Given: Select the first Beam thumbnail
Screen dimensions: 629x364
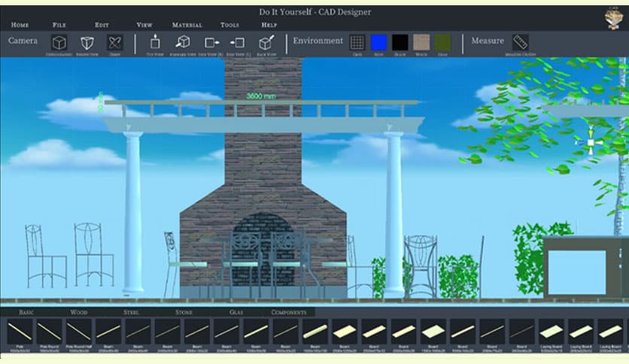Looking at the screenshot, I should click(108, 332).
